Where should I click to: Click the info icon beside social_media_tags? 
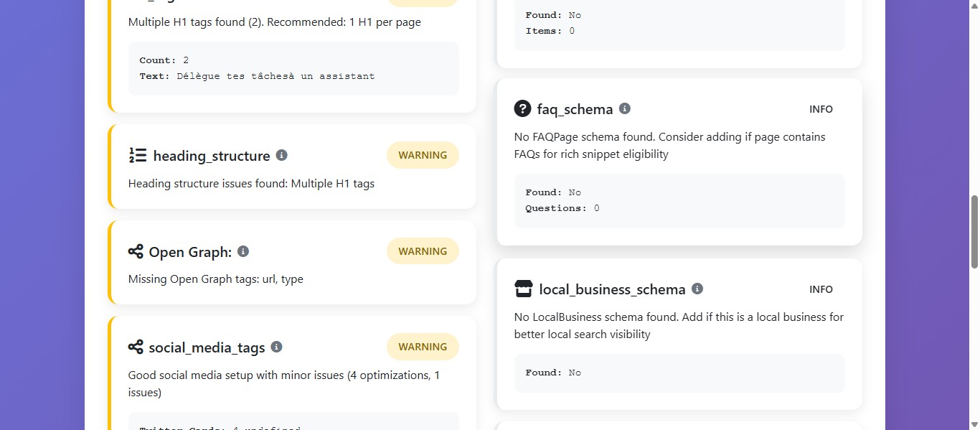click(x=276, y=347)
